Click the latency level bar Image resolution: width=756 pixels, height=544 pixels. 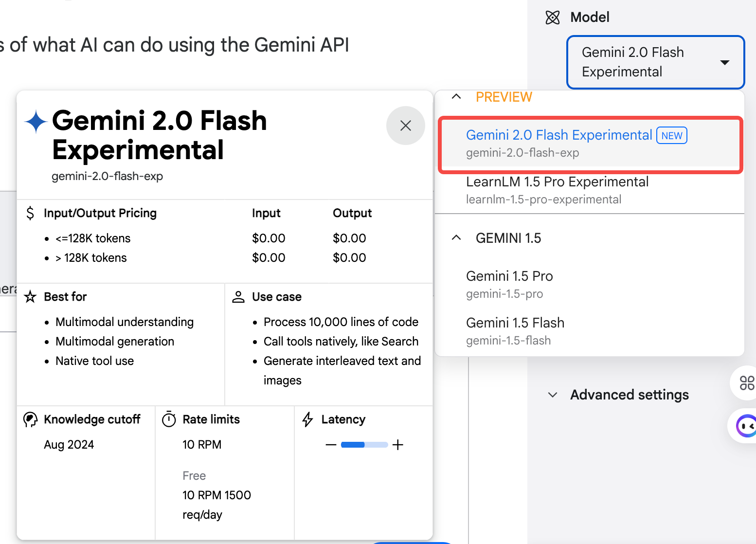pyautogui.click(x=364, y=445)
